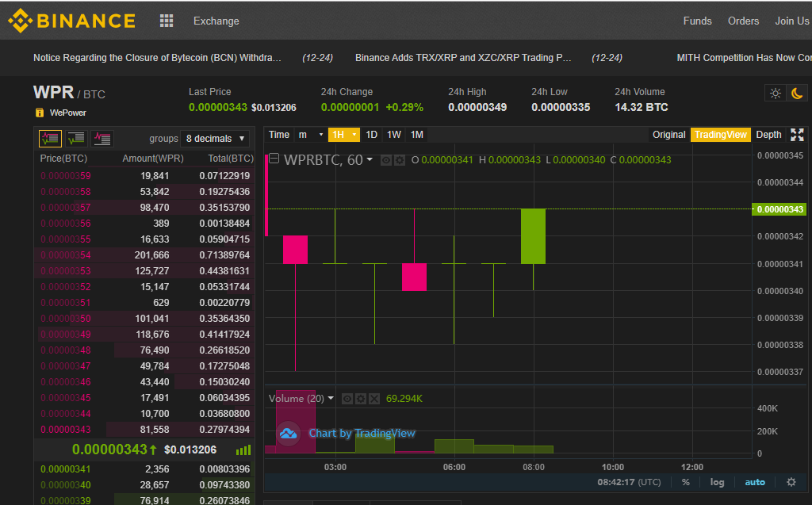Toggle log scale on chart
The width and height of the screenshot is (812, 505).
(717, 482)
